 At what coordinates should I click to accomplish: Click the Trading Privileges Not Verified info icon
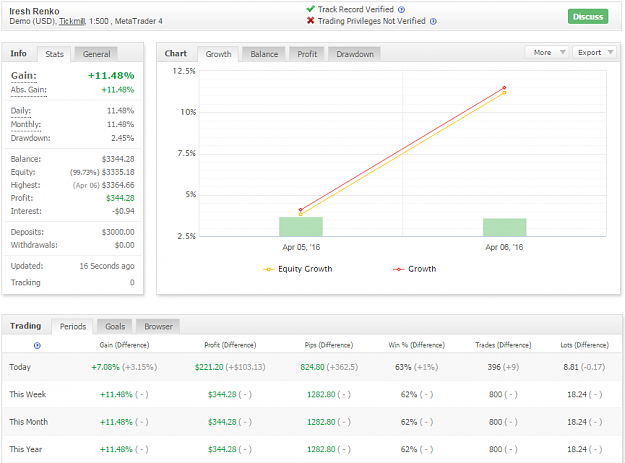pyautogui.click(x=433, y=22)
